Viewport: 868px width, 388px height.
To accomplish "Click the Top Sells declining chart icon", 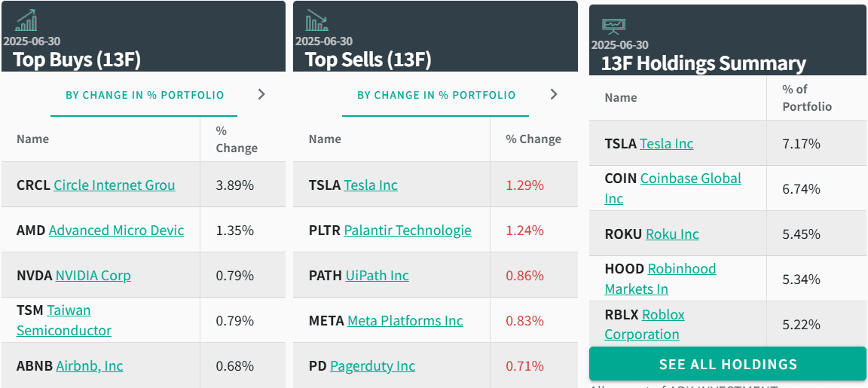I will point(317,20).
